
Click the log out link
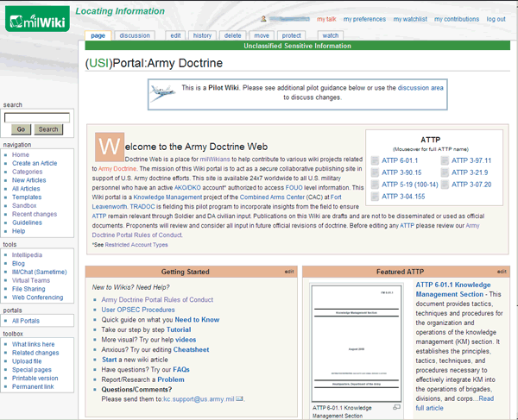tap(496, 19)
